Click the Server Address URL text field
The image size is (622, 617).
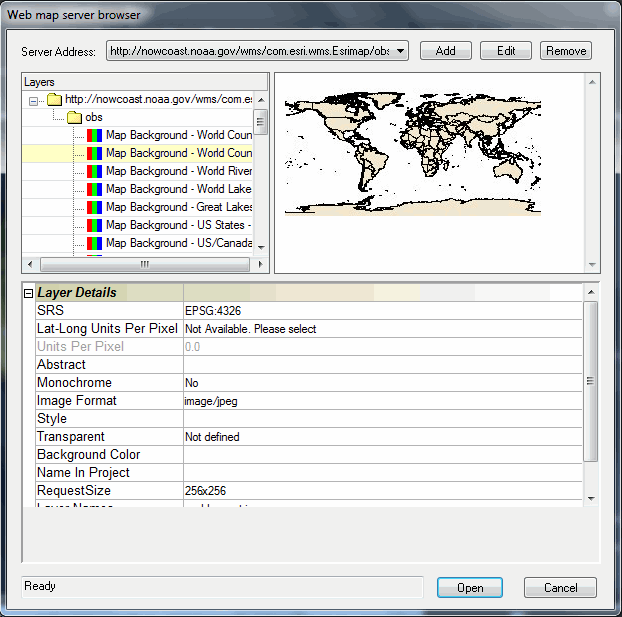[250, 51]
